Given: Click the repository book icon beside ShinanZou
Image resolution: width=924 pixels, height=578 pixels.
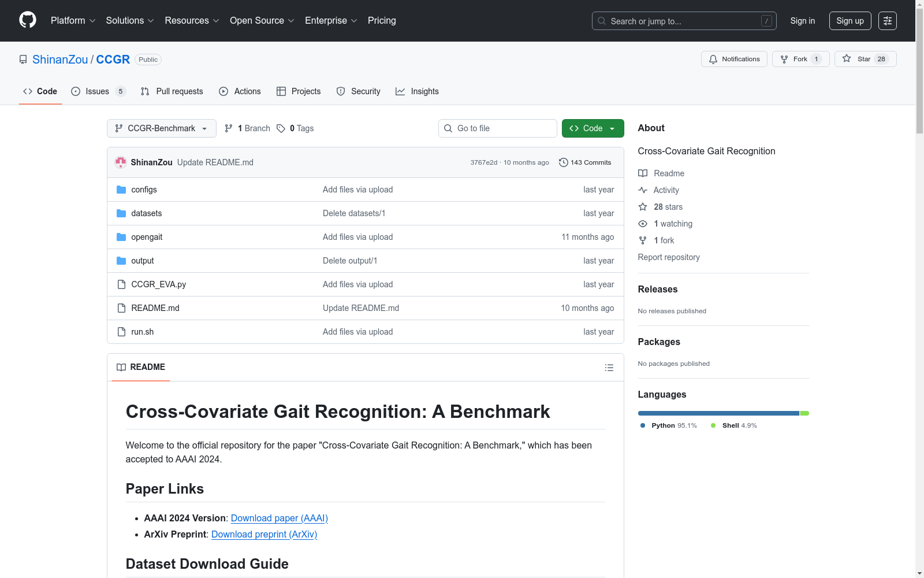Looking at the screenshot, I should click(23, 60).
